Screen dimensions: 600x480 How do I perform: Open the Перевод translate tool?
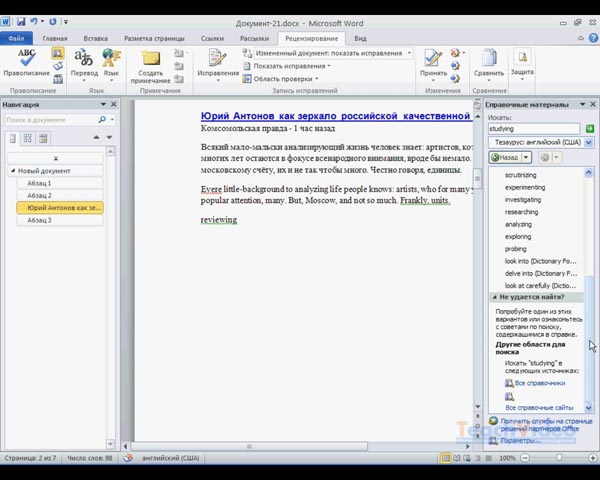point(84,62)
